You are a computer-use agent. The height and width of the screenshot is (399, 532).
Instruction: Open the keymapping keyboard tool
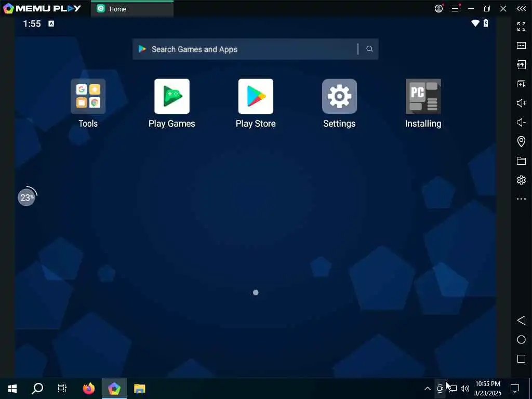coord(521,46)
